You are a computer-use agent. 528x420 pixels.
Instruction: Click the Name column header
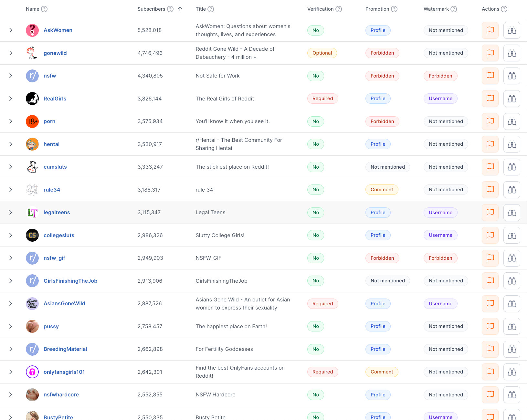point(32,9)
